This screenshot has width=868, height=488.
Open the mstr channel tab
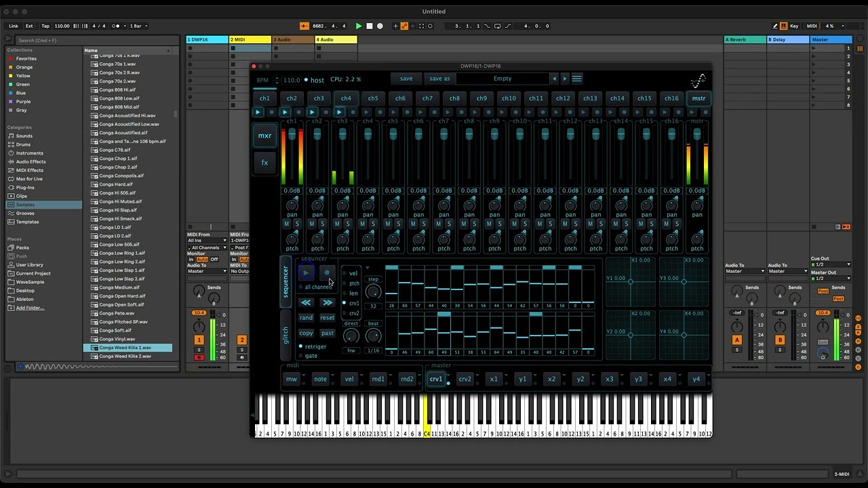tap(698, 98)
